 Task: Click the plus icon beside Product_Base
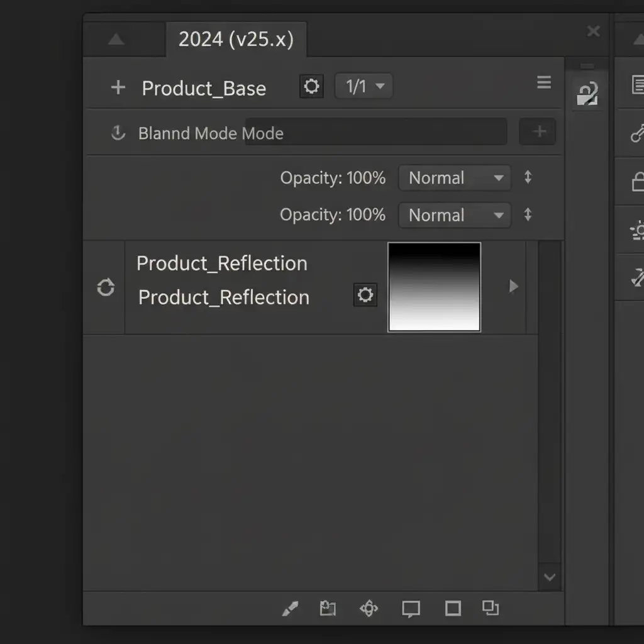coord(118,87)
